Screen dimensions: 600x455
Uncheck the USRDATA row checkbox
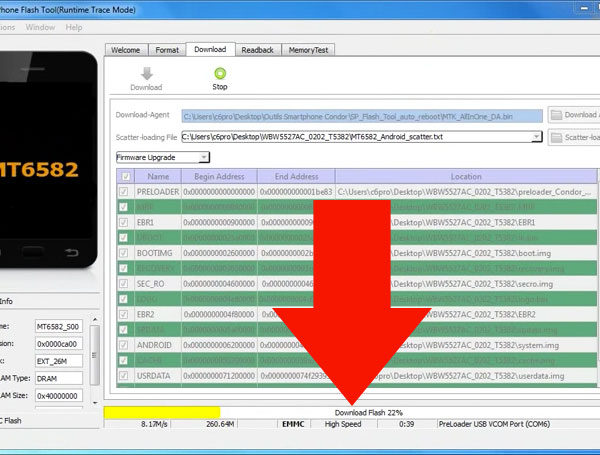pyautogui.click(x=123, y=375)
